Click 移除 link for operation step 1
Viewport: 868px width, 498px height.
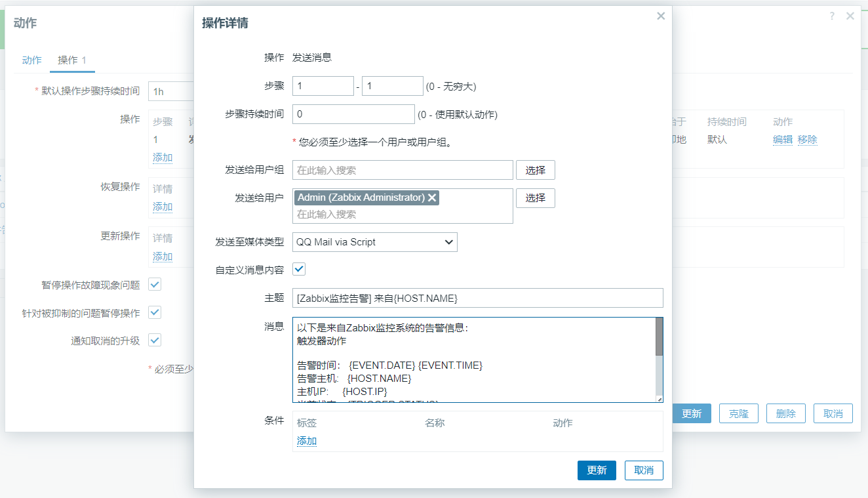(x=808, y=140)
